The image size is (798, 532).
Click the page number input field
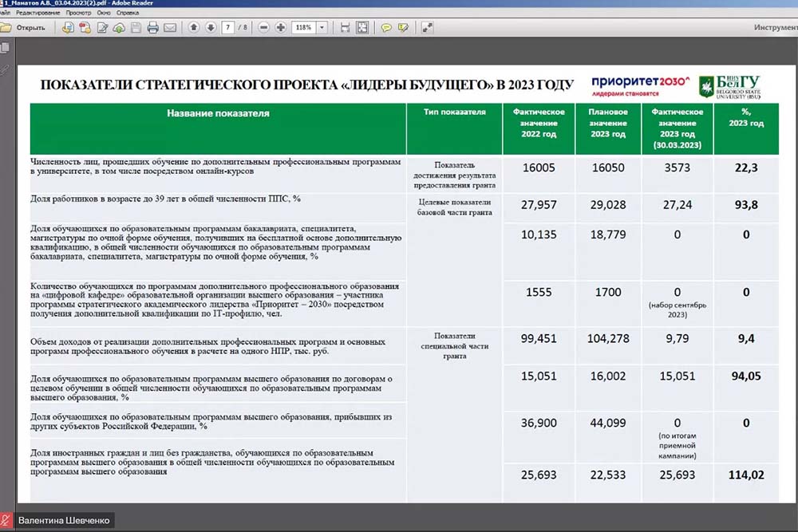pyautogui.click(x=229, y=27)
